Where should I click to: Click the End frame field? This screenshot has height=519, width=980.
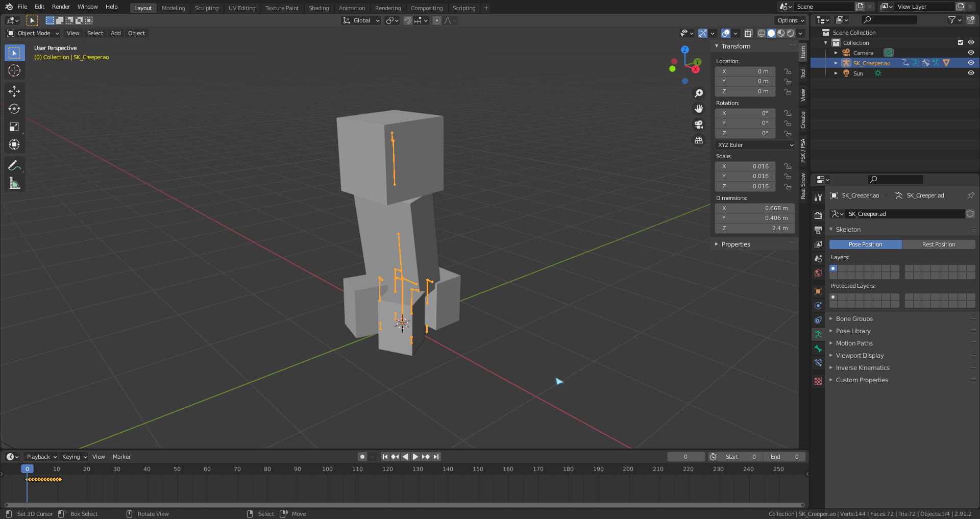pos(785,457)
